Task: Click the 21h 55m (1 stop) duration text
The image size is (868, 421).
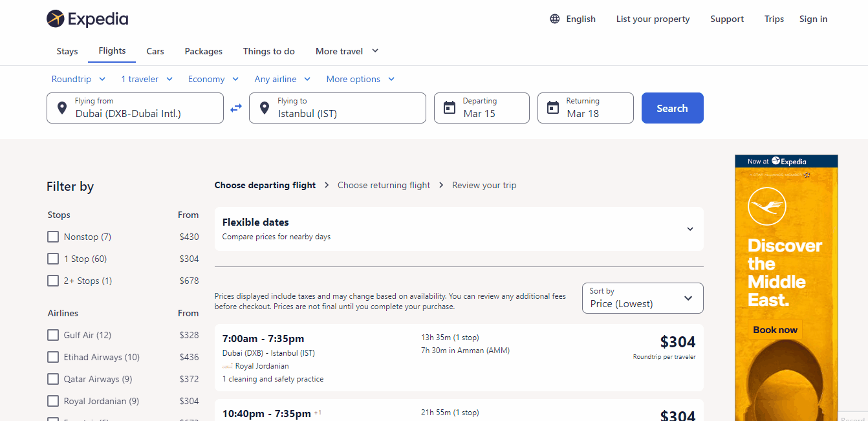Action: (x=450, y=413)
